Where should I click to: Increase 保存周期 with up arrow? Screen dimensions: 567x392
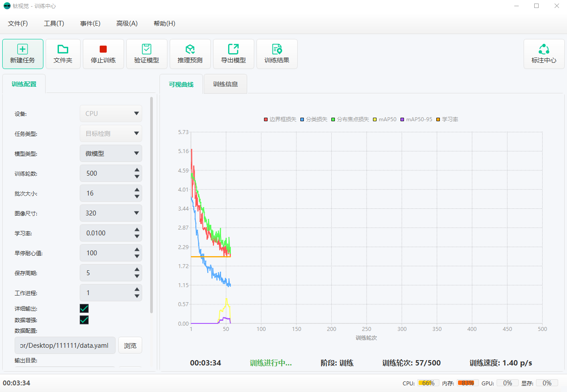pos(137,269)
